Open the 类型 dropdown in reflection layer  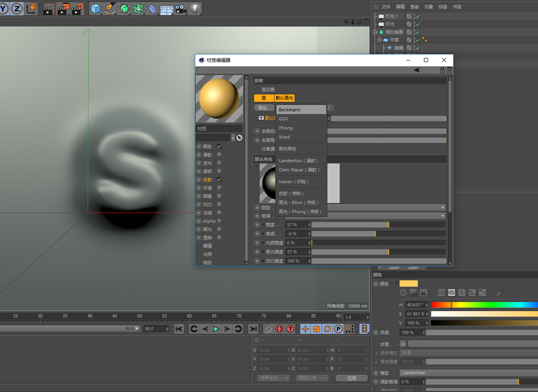(366, 208)
